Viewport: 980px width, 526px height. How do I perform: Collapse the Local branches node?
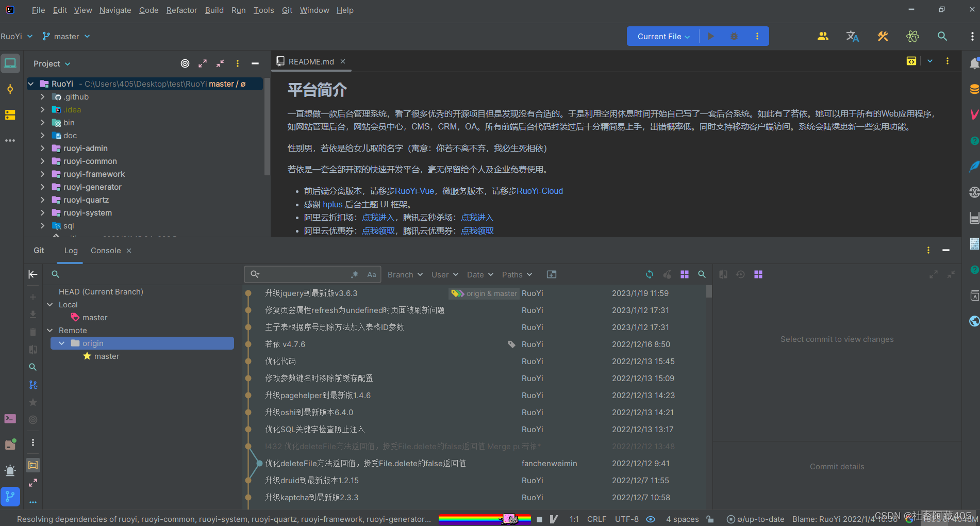tap(50, 304)
